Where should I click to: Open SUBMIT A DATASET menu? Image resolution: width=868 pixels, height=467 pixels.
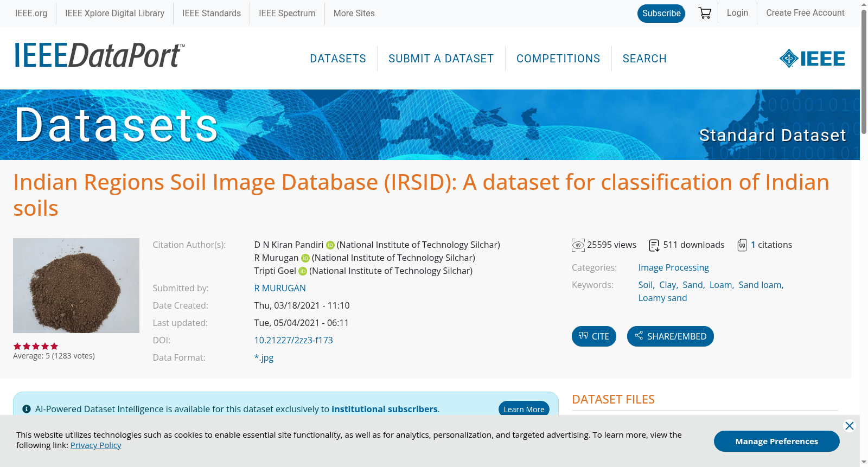click(x=441, y=59)
